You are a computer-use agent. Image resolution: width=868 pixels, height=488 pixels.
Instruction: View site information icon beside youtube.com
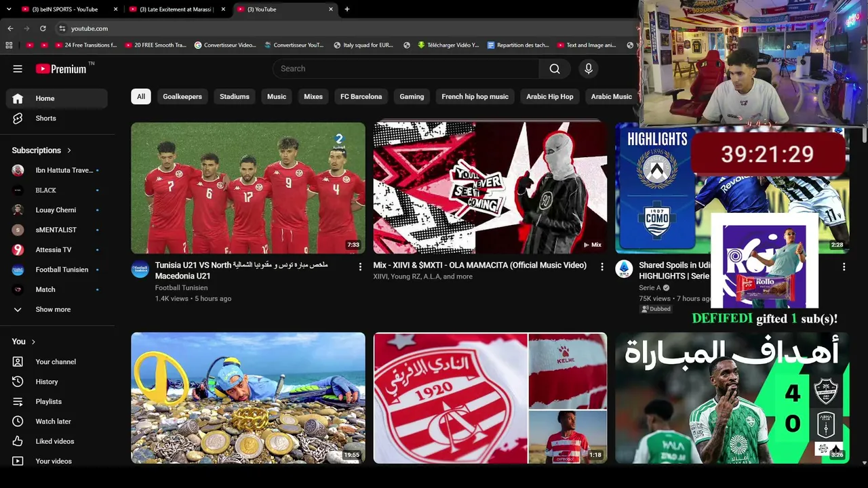tap(62, 28)
